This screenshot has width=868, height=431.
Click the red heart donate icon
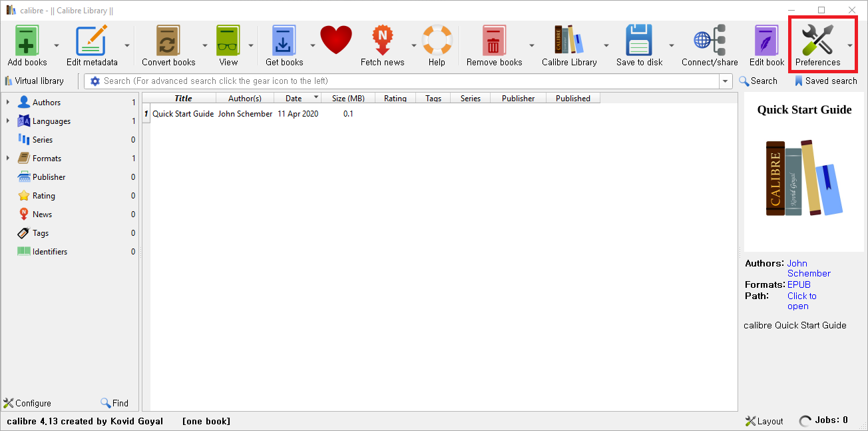(x=336, y=41)
